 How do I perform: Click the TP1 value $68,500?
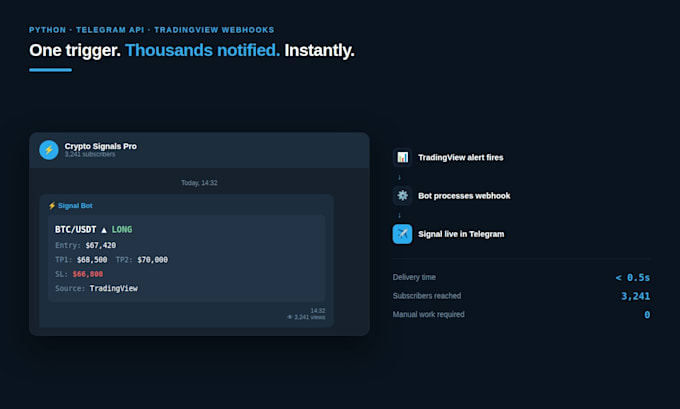pos(92,260)
